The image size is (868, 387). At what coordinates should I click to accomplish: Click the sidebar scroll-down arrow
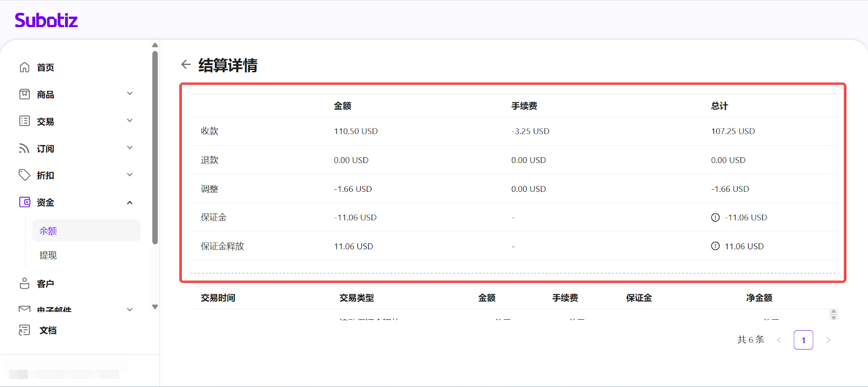(x=155, y=307)
